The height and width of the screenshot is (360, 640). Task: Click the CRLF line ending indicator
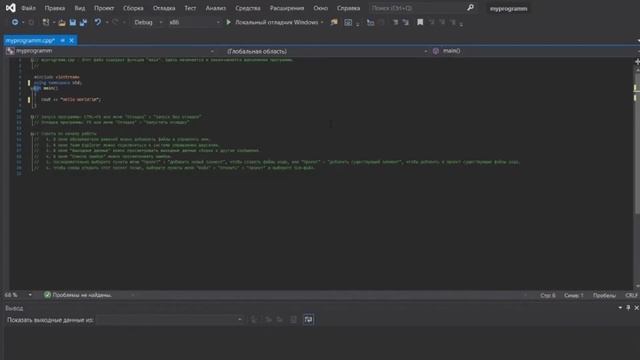(x=631, y=295)
